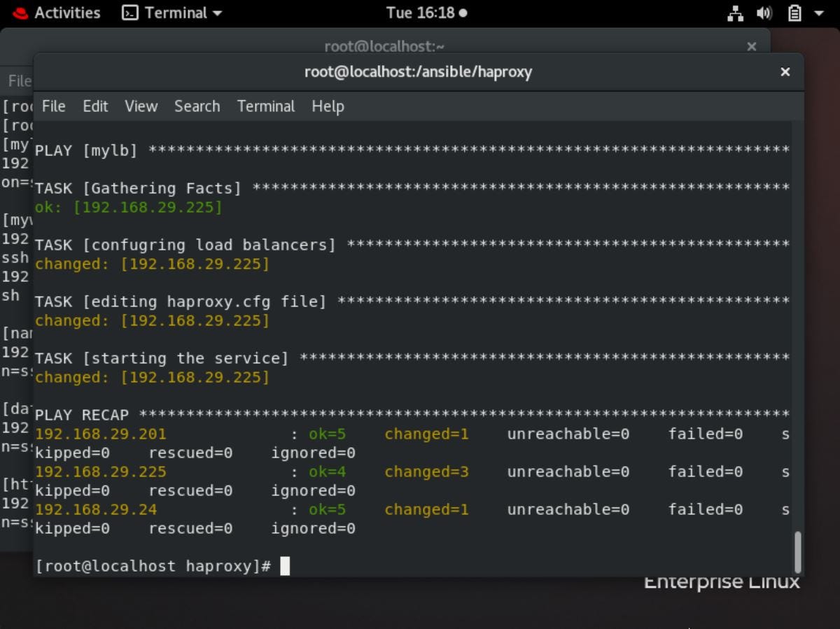Click the terminal vertical scrollbar thumb

click(798, 552)
